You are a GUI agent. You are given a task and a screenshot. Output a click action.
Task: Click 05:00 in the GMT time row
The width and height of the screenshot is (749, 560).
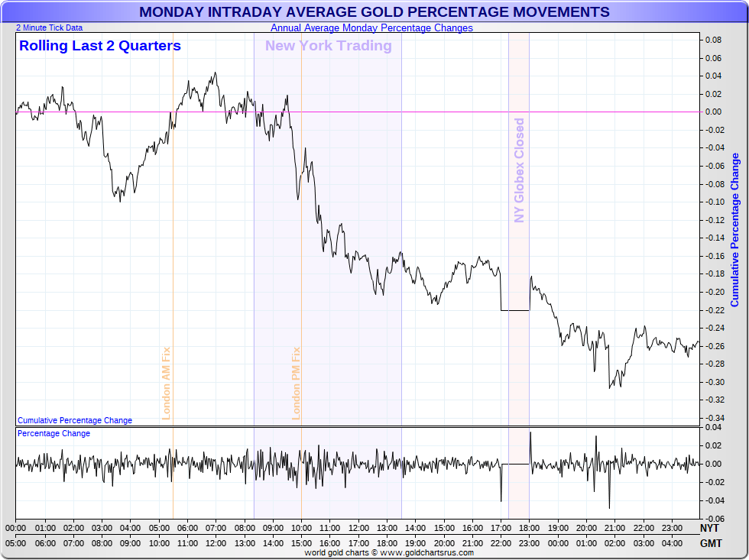pos(16,543)
